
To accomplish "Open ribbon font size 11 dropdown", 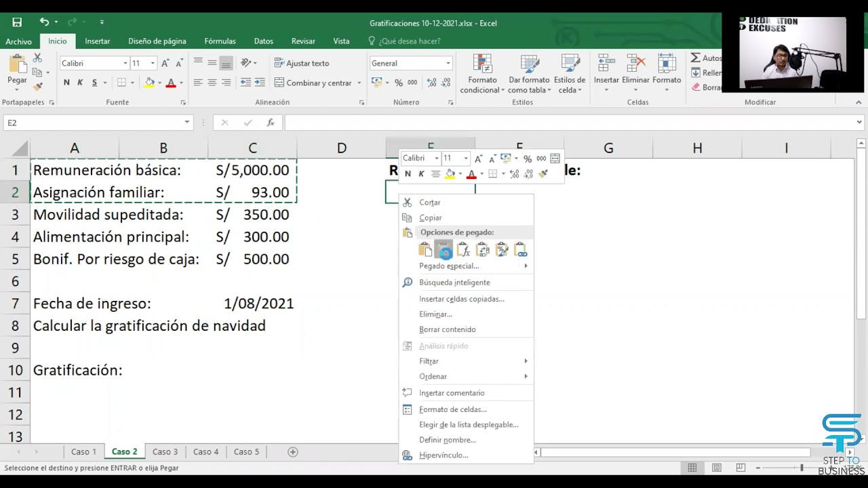I will (153, 63).
